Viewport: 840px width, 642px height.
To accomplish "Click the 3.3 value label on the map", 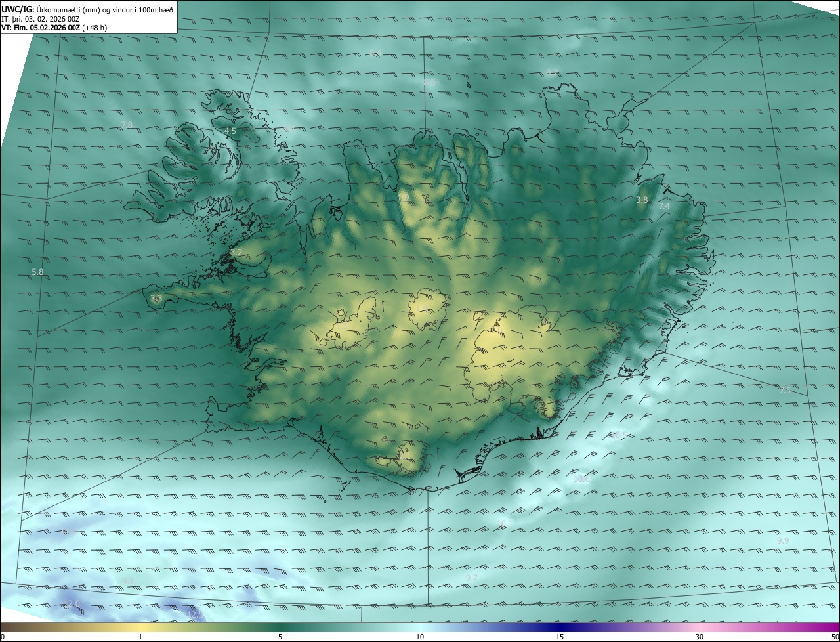I will pyautogui.click(x=156, y=299).
